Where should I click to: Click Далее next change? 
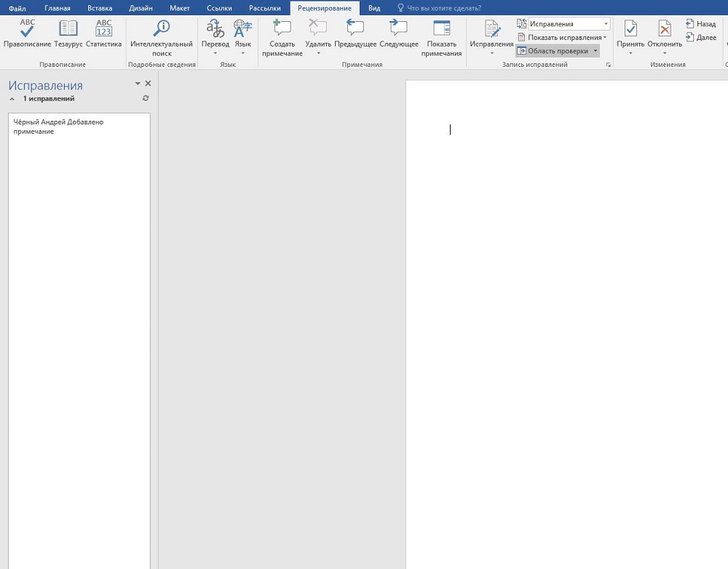[701, 38]
